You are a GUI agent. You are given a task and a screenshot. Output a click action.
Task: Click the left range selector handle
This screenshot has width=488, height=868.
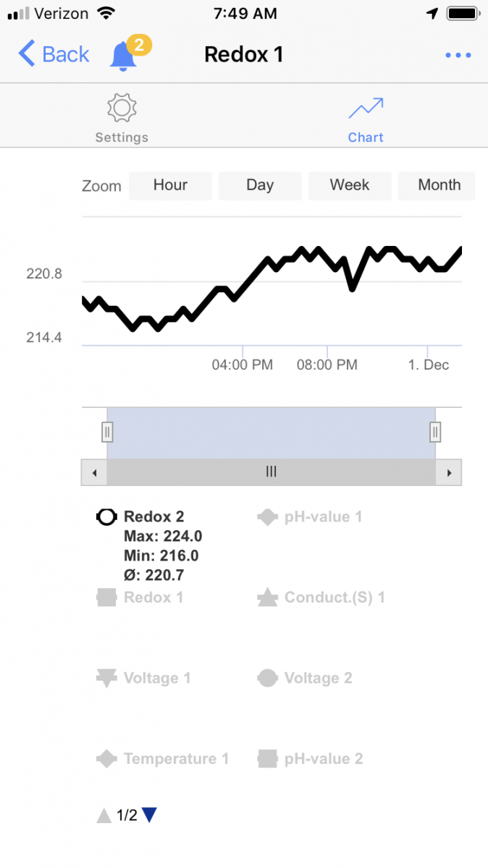coord(107,432)
